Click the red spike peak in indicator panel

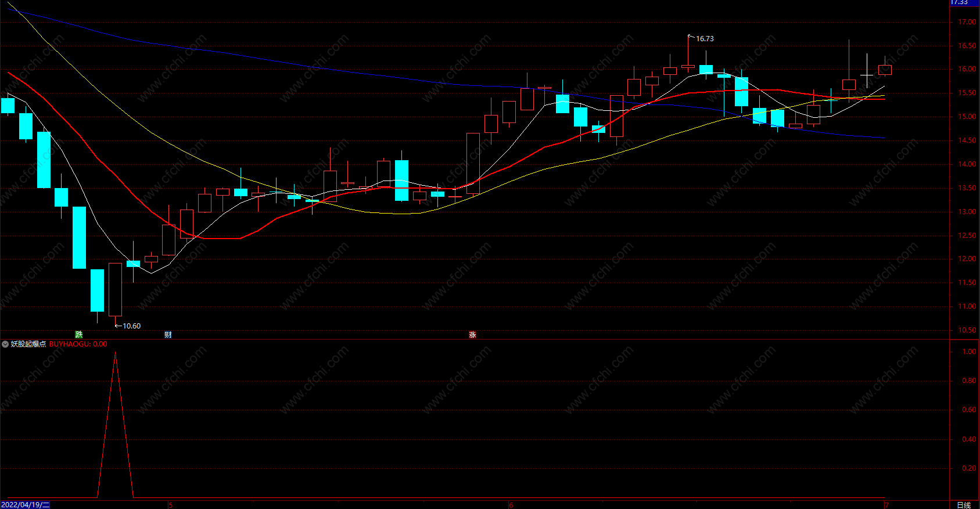coord(115,353)
